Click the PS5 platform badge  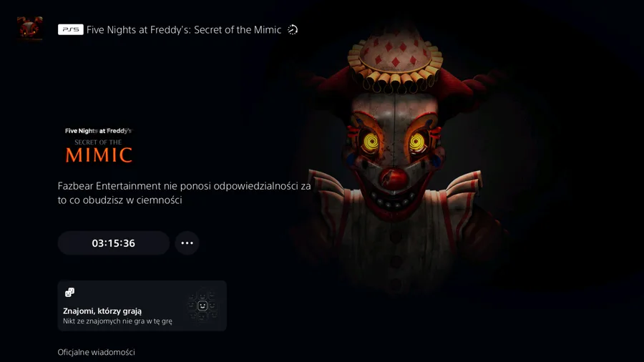(71, 29)
